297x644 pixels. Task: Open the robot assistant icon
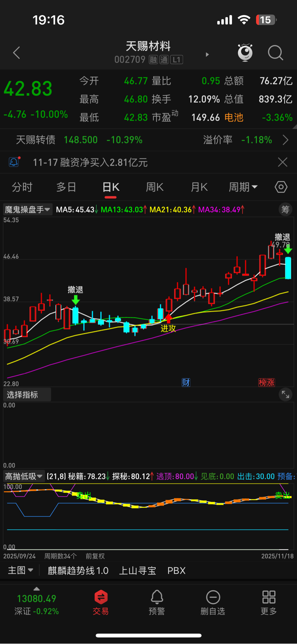[245, 53]
